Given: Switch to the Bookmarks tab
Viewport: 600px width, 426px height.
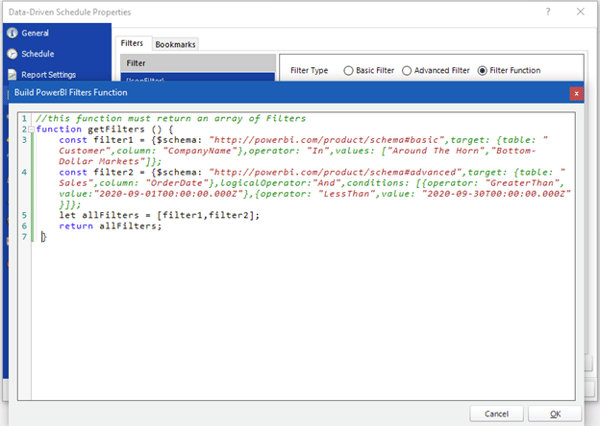Looking at the screenshot, I should 175,44.
